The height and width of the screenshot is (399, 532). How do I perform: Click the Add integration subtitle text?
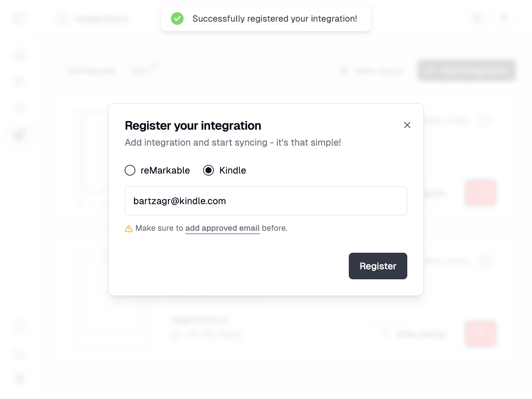233,142
